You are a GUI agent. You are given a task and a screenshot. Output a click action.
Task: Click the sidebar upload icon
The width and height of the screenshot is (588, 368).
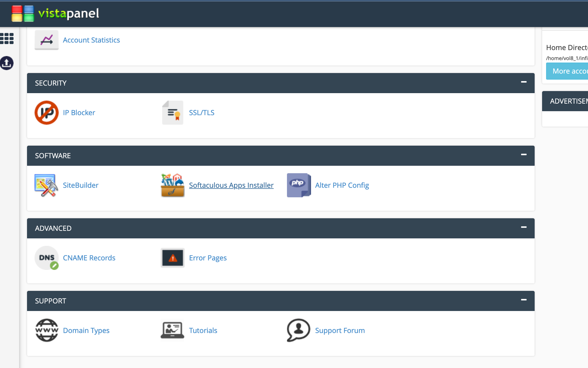[7, 63]
